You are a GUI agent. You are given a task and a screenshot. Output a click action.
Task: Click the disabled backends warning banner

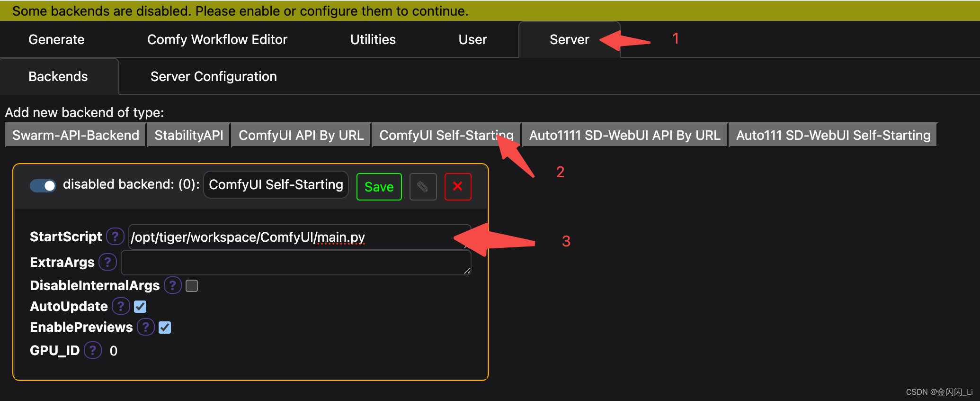[490, 10]
